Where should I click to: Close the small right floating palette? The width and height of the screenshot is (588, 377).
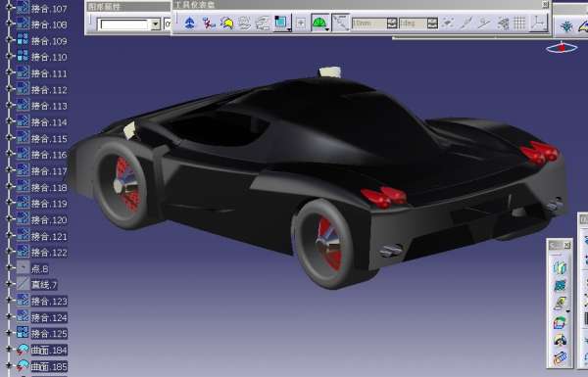(x=567, y=245)
